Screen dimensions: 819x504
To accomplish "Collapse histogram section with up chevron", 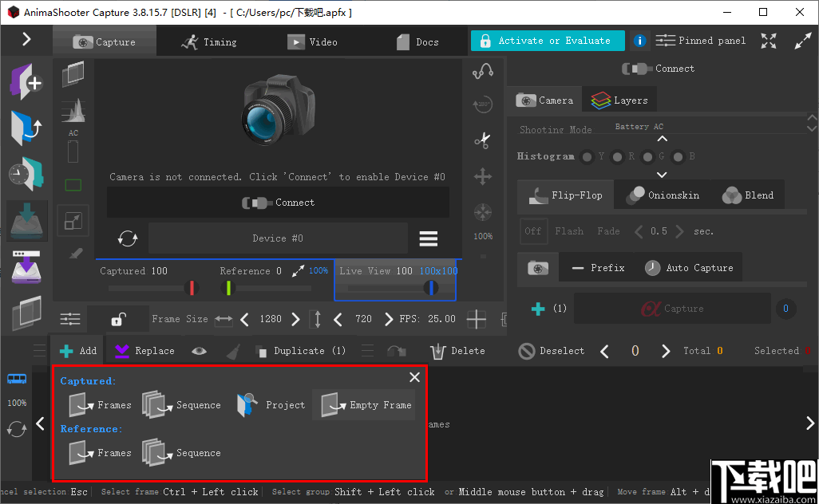I will pos(662,139).
